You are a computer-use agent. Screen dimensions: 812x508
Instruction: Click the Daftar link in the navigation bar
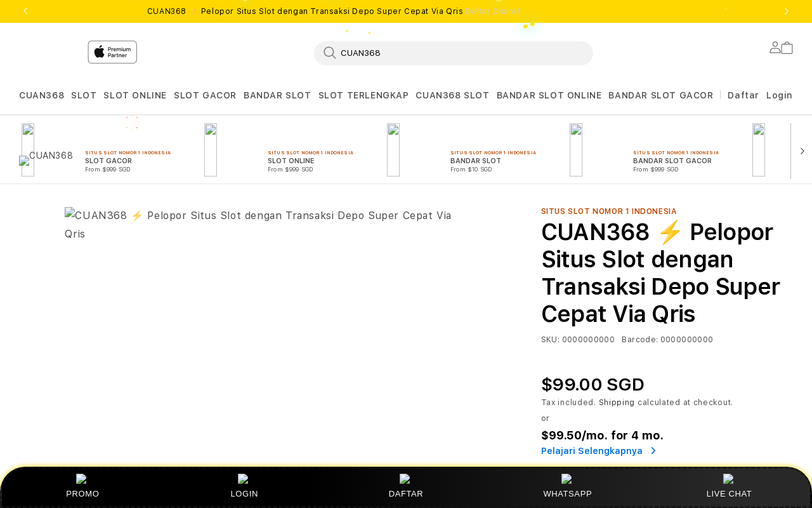click(x=743, y=95)
